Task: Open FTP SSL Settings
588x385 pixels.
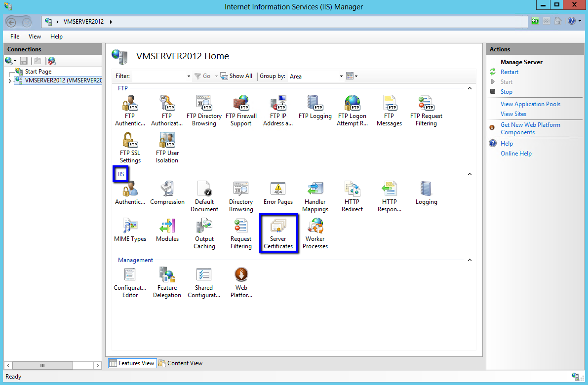Action: 130,146
